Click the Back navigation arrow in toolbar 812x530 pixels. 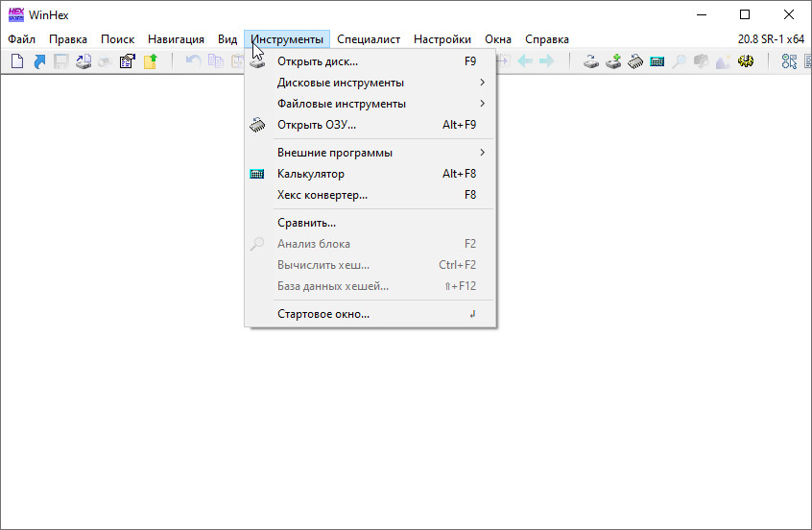point(525,61)
